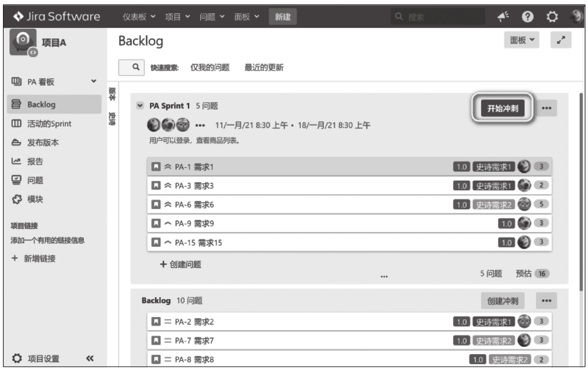The image size is (588, 370).
Task: Click the sprint goal text 用户可以登录
Action: point(194,140)
